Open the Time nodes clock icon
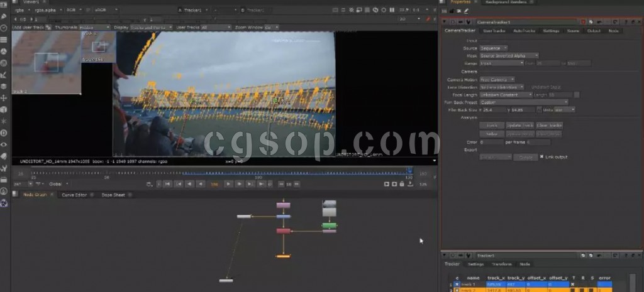 4,28
